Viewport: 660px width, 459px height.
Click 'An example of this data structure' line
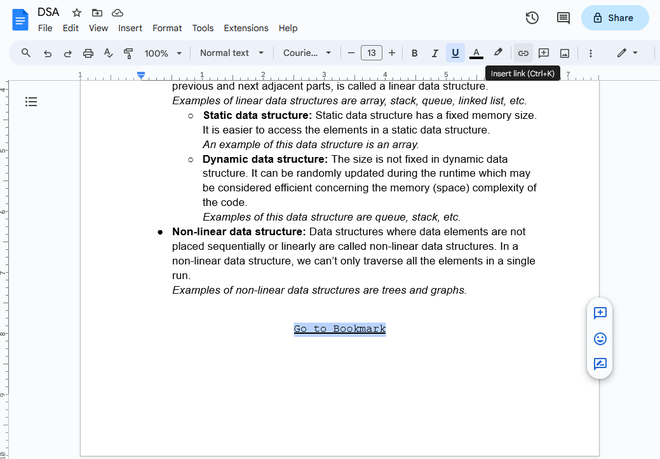pos(311,144)
